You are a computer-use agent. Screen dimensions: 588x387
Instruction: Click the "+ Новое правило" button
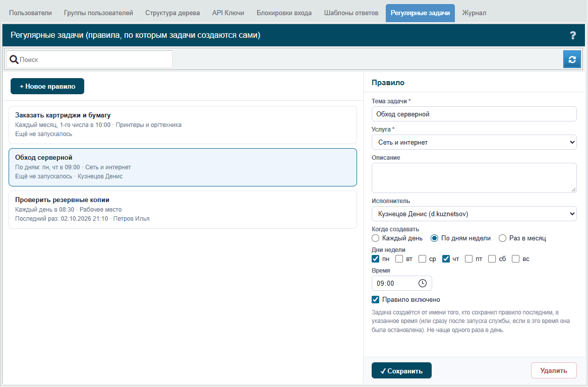[47, 86]
